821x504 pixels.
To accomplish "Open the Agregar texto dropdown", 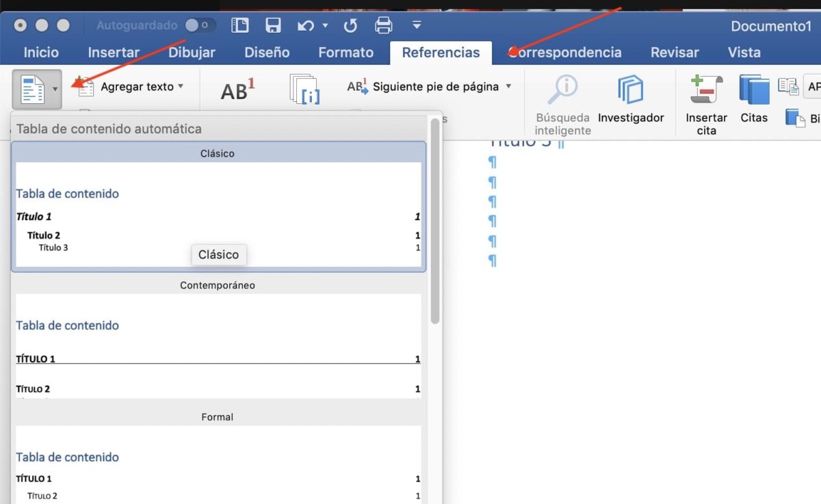I will pyautogui.click(x=180, y=87).
